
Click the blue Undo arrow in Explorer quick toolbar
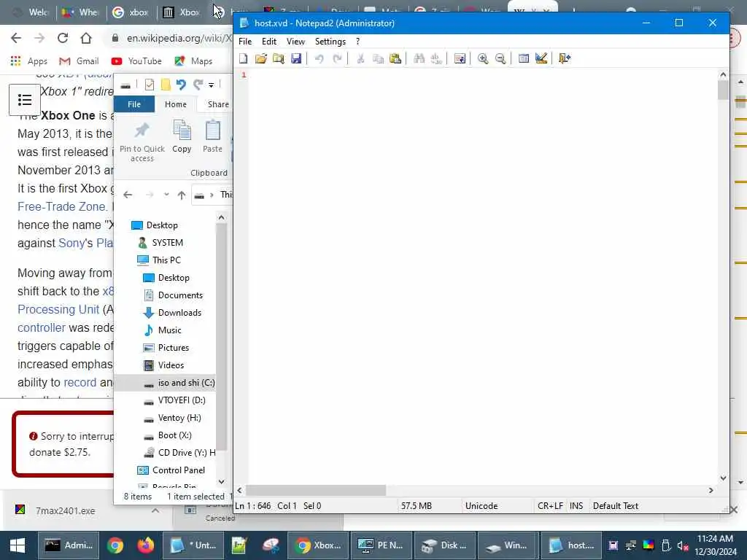click(181, 85)
